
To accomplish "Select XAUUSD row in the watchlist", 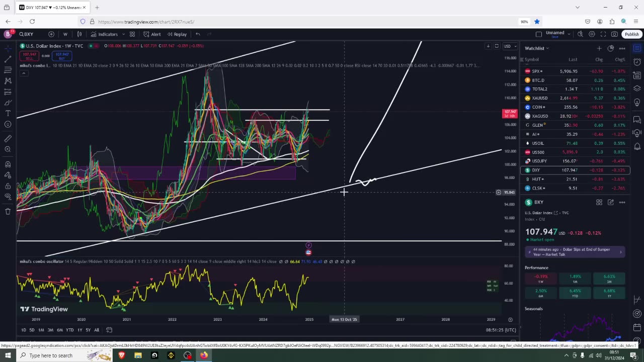I will 575,98.
